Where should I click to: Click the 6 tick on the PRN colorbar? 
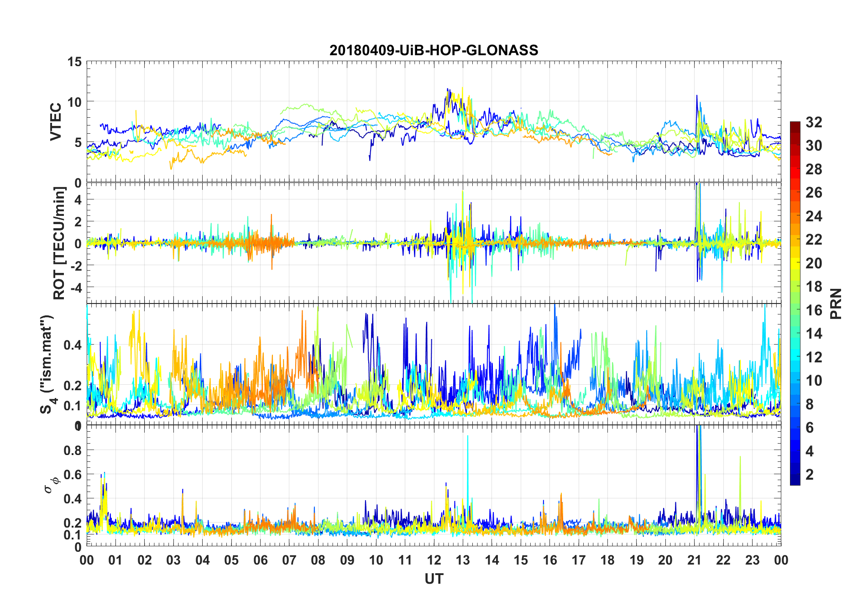pos(810,427)
